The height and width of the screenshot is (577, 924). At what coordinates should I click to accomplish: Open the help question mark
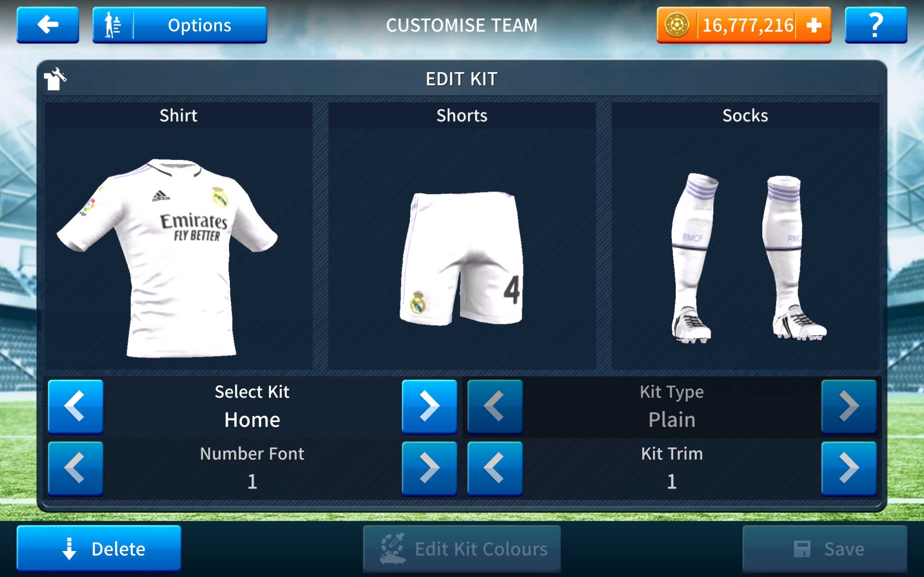coord(876,25)
